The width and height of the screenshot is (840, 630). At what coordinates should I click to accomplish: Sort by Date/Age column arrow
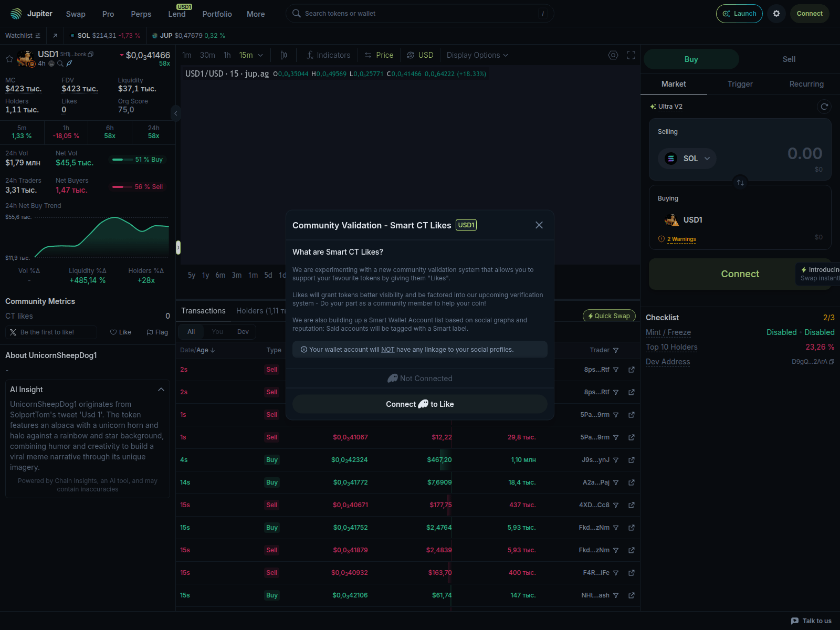click(213, 350)
